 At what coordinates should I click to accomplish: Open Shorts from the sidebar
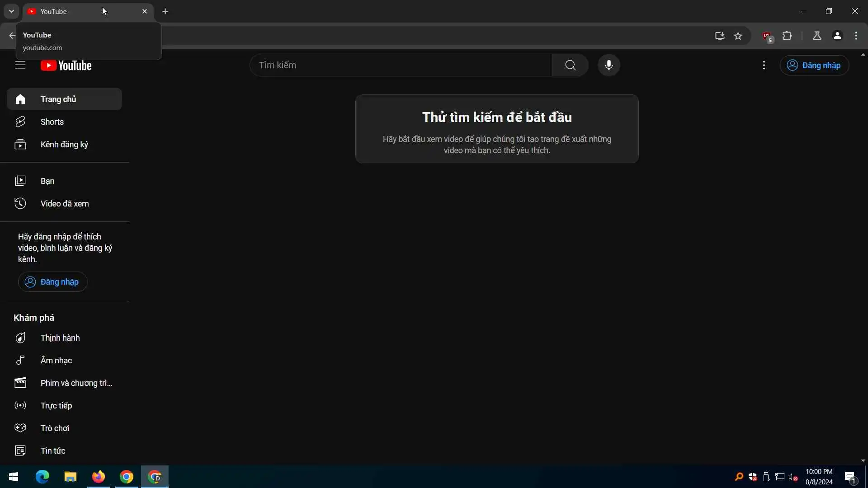click(52, 122)
